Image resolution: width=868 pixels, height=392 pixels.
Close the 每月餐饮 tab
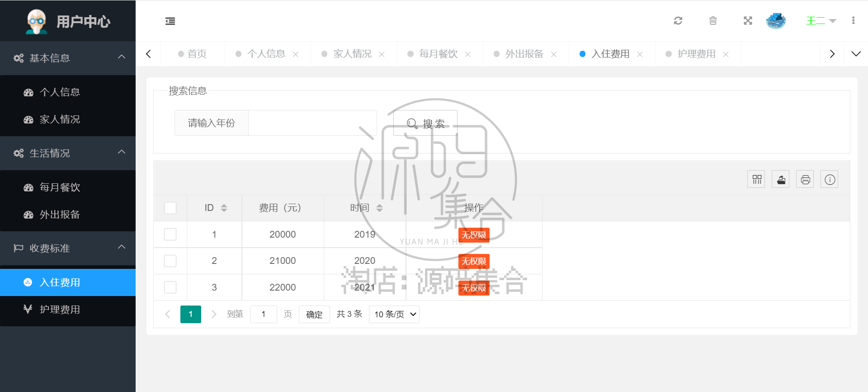click(x=467, y=54)
